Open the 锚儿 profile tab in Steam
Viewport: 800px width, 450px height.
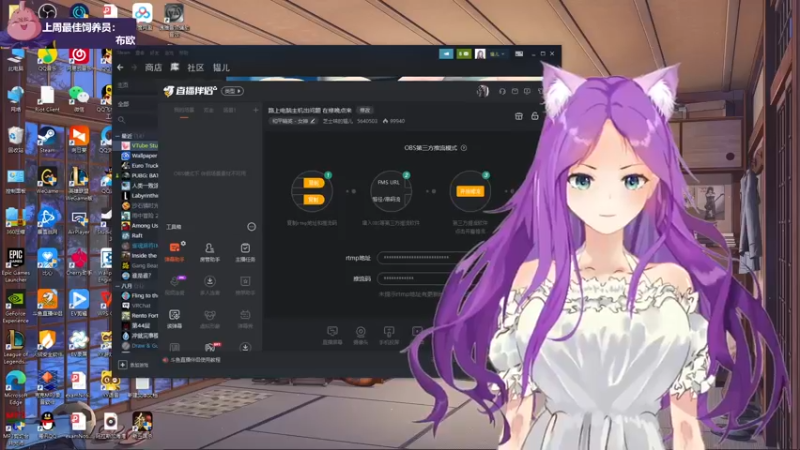coord(221,67)
